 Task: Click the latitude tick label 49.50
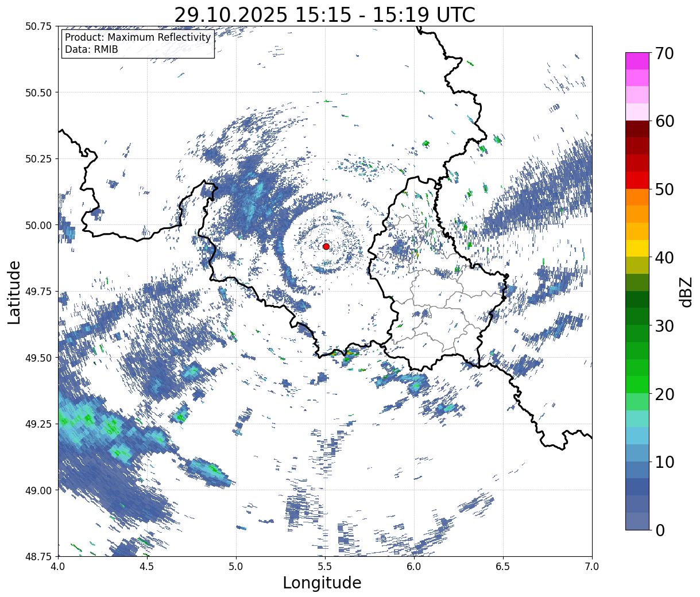tap(38, 358)
